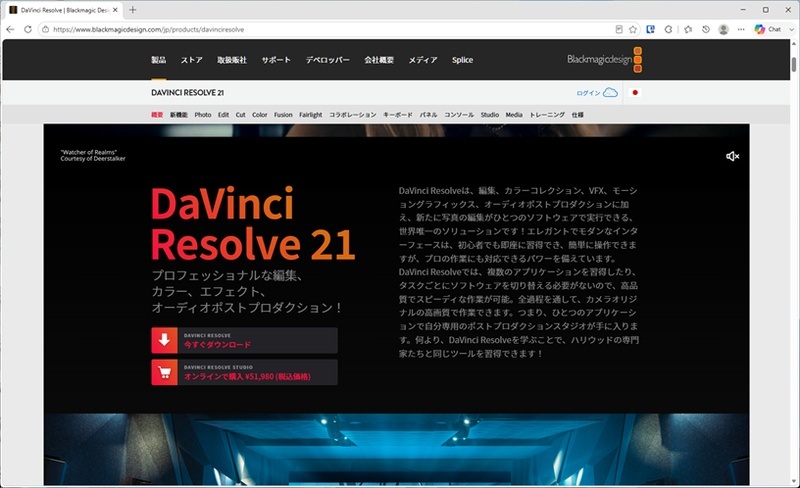Close the DaVinci Resolve tab
800x488 pixels.
click(115, 10)
